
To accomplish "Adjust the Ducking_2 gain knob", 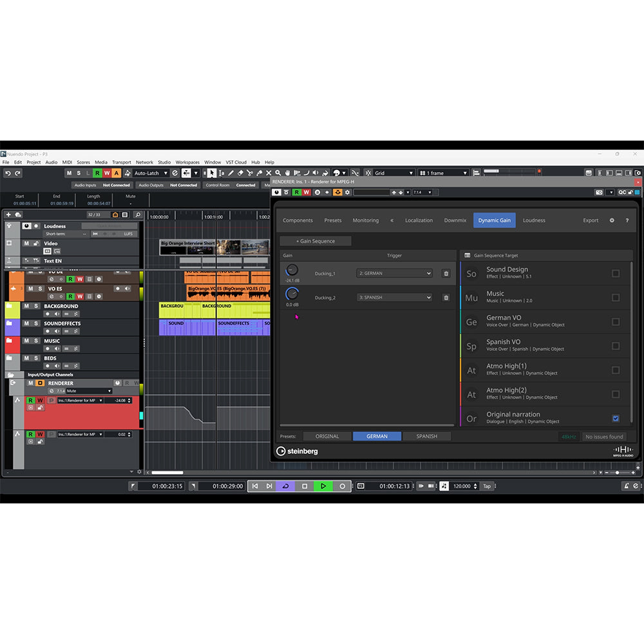I will [292, 294].
